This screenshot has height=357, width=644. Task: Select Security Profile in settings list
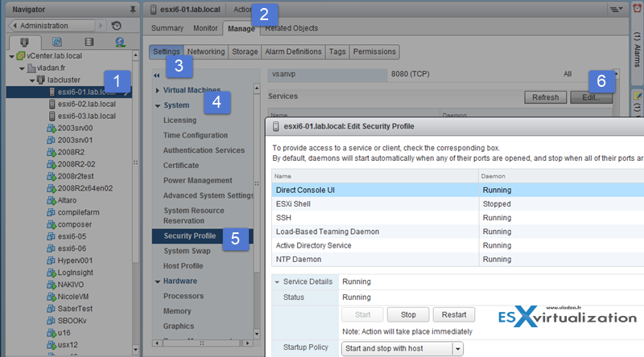pyautogui.click(x=203, y=236)
